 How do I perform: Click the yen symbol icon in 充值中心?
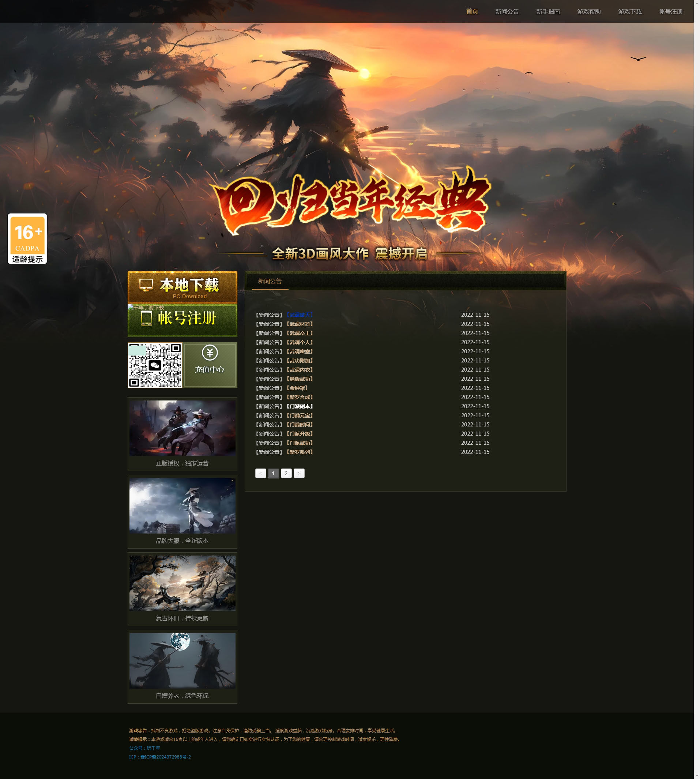click(210, 353)
